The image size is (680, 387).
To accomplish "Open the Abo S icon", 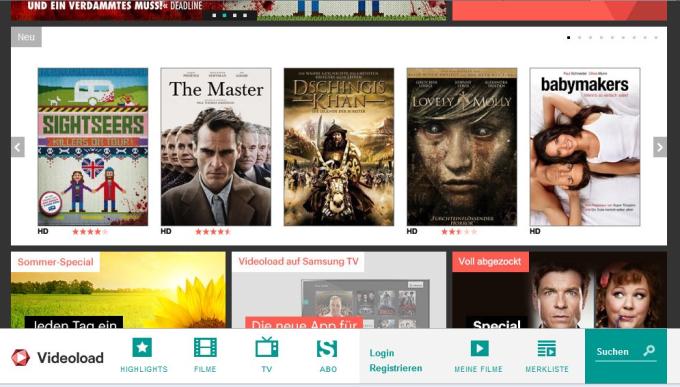I will pyautogui.click(x=327, y=348).
